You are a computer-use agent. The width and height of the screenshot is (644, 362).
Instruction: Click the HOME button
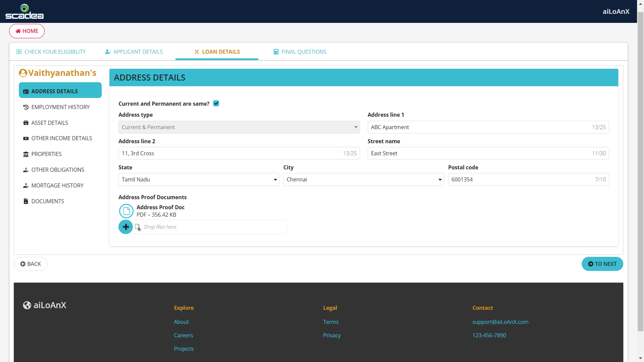pos(27,31)
